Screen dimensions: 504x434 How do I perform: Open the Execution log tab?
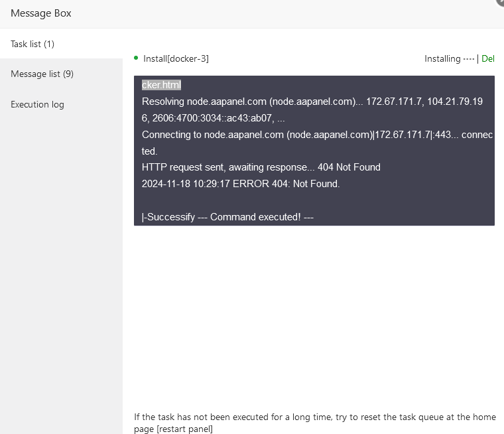click(x=37, y=104)
